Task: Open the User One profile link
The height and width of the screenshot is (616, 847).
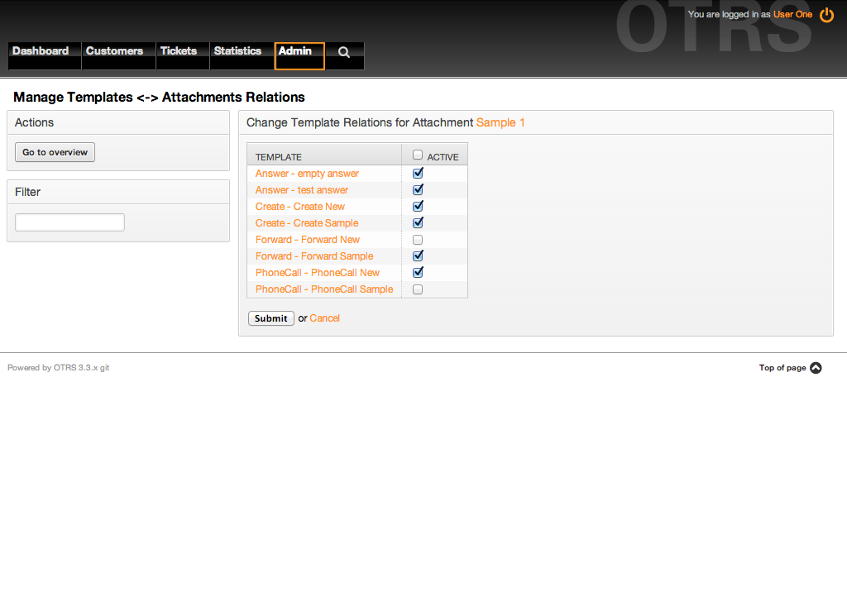Action: [792, 15]
